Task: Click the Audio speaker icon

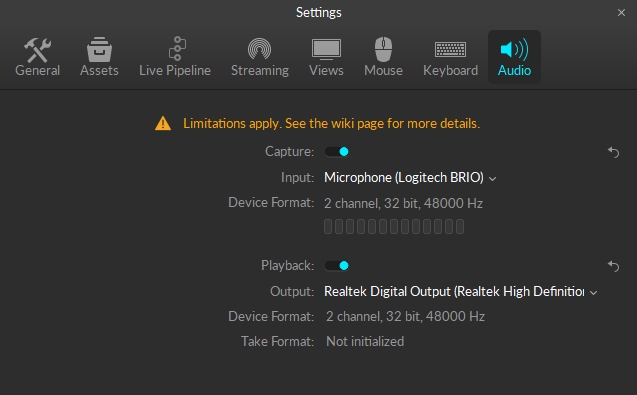Action: 514,50
